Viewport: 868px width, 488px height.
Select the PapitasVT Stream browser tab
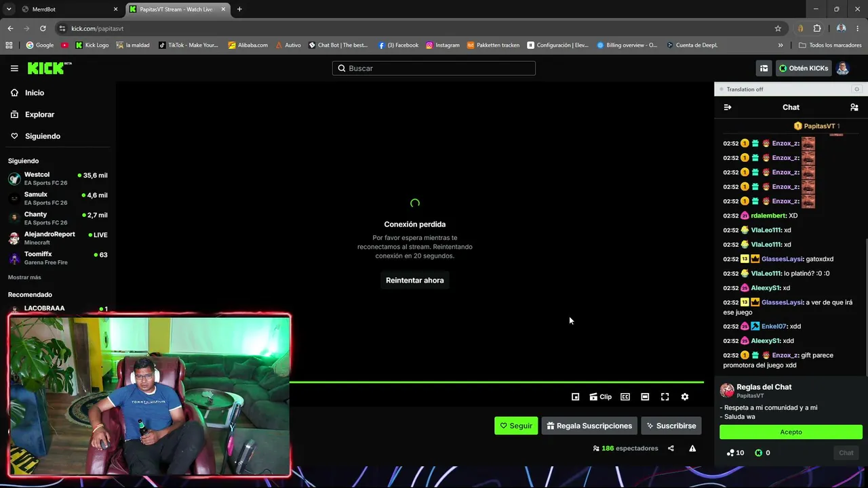[178, 9]
